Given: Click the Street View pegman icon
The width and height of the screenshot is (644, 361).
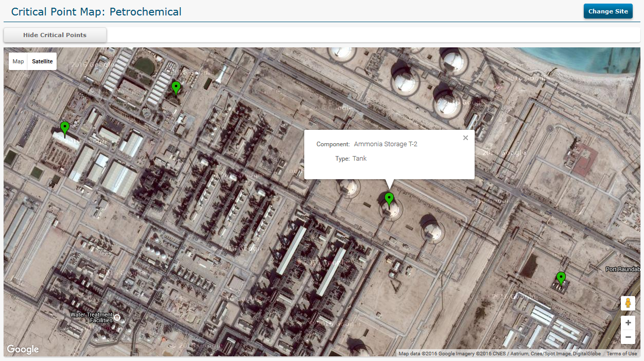Looking at the screenshot, I should pos(628,303).
